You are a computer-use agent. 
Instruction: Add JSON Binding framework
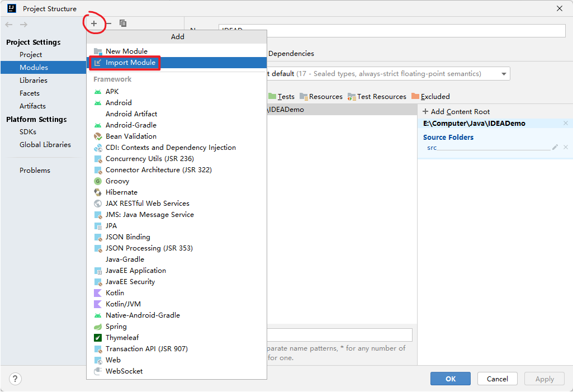tap(177, 237)
